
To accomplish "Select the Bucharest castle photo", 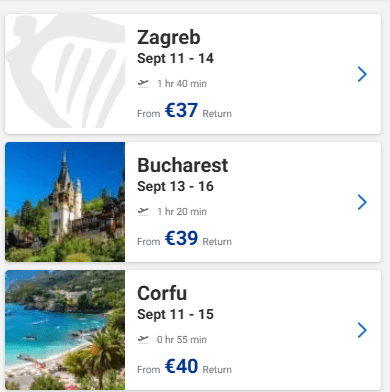I will (x=65, y=202).
